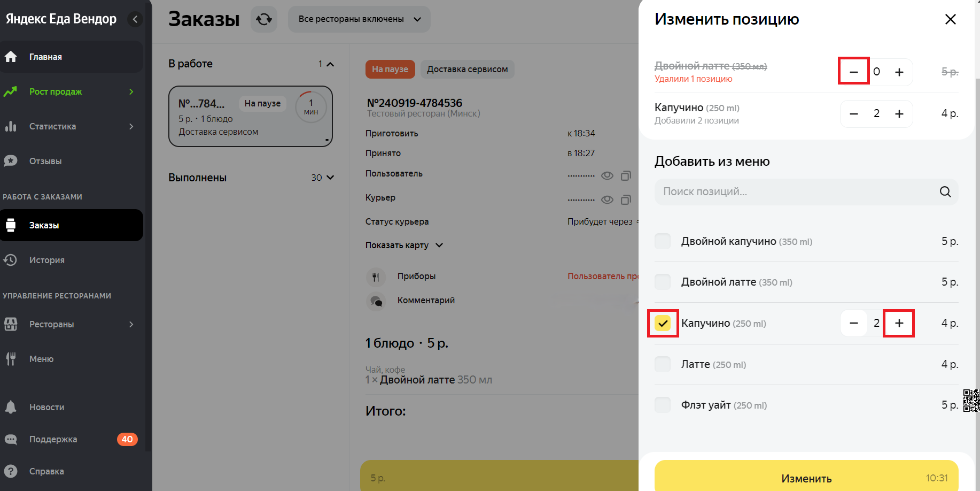Viewport: 980px width, 491px height.
Task: Click the Тестовый ресторан (Минск) text
Action: pos(424,113)
